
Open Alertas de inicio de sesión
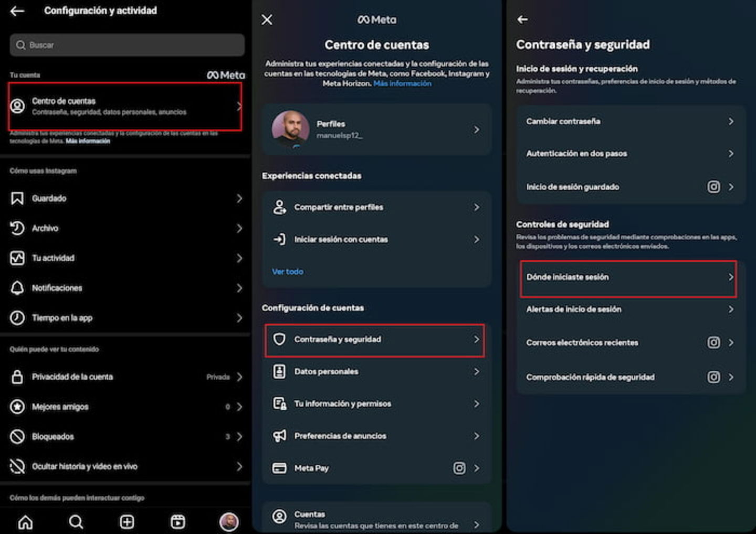[630, 309]
